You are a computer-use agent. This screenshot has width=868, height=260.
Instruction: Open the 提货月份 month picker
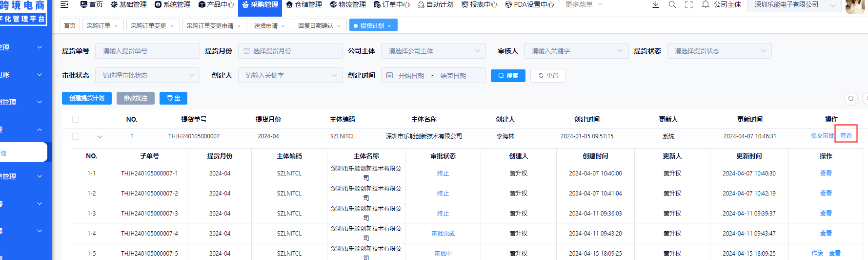(290, 51)
